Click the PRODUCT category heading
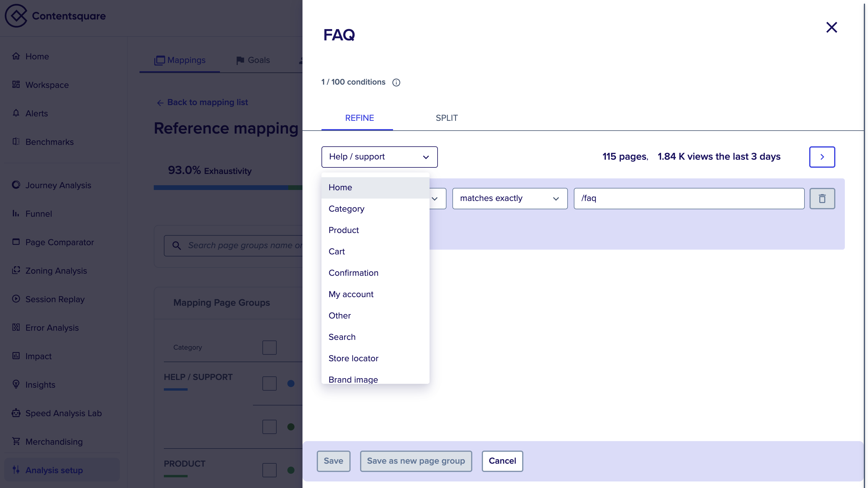This screenshot has height=488, width=868. click(x=184, y=464)
